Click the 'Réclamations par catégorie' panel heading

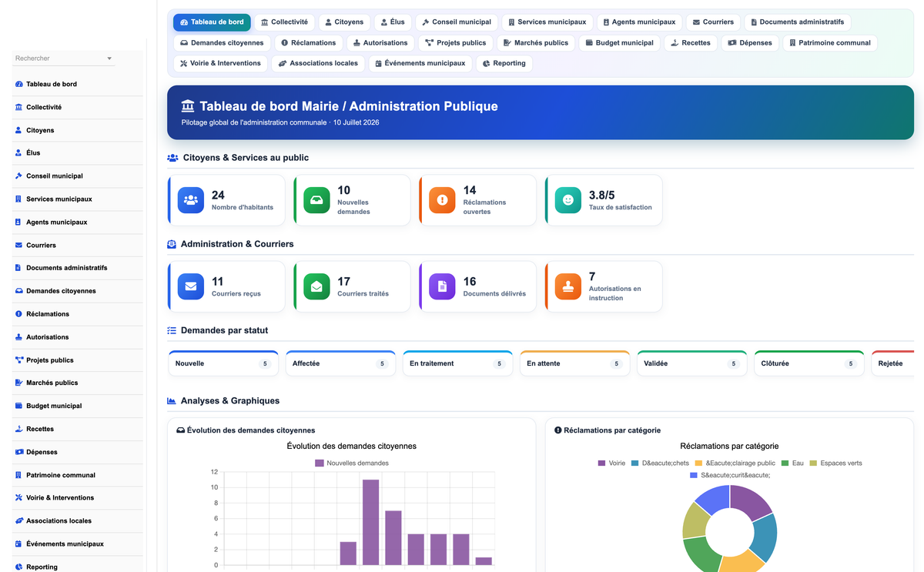(612, 430)
